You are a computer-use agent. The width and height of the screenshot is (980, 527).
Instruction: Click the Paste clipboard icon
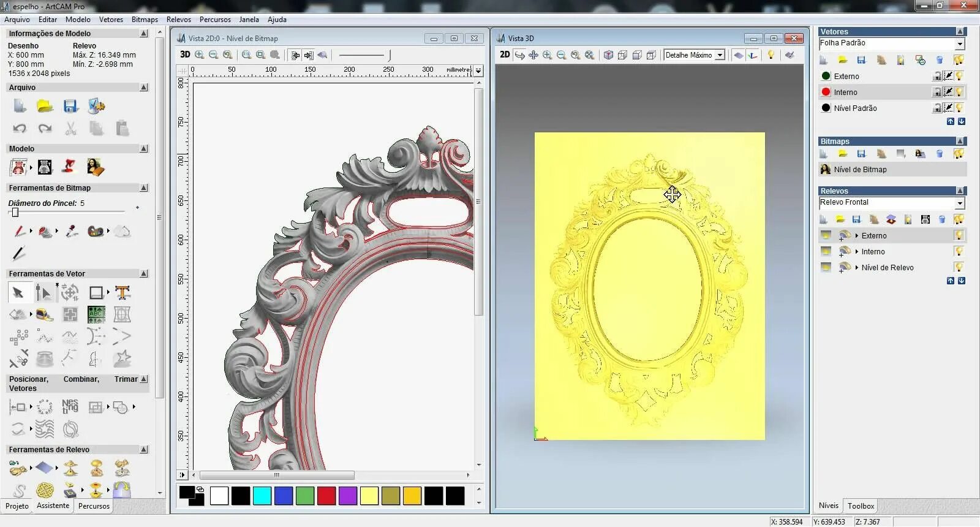coord(123,128)
